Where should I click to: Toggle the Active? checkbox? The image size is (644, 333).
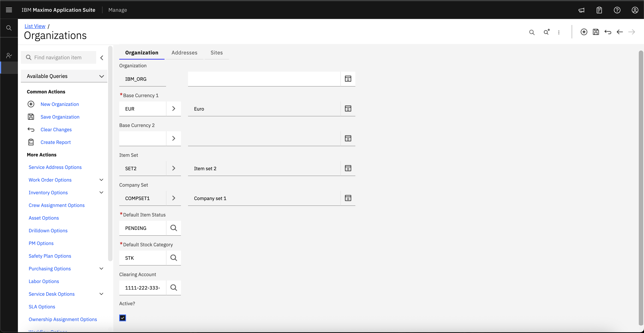(x=122, y=318)
